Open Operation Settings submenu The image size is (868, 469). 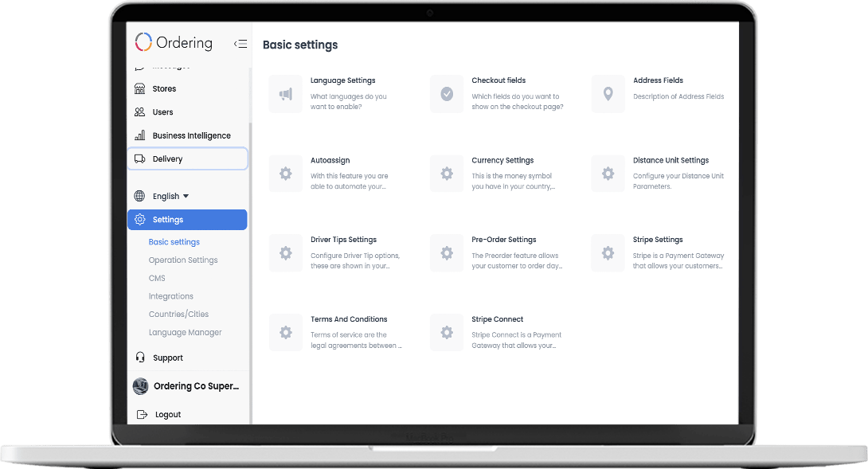pos(183,260)
